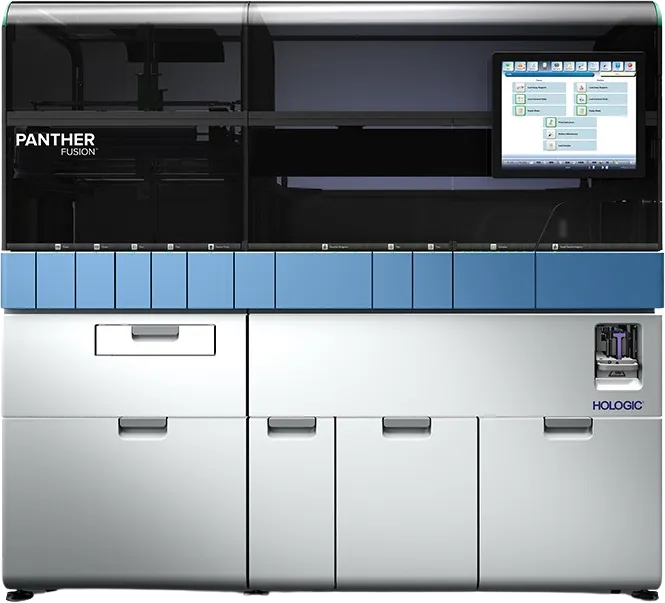
Task: Tap the lowest center-column task button
Action: (x=570, y=145)
